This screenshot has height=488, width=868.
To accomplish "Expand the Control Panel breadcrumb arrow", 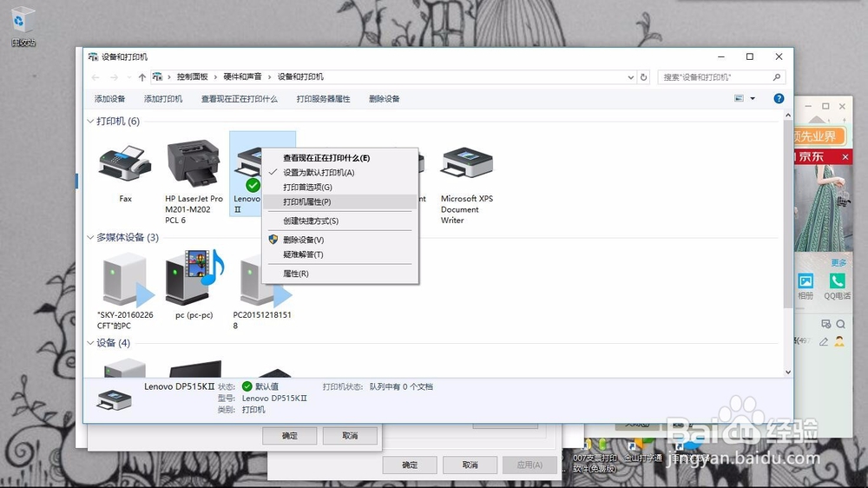I will pyautogui.click(x=216, y=77).
